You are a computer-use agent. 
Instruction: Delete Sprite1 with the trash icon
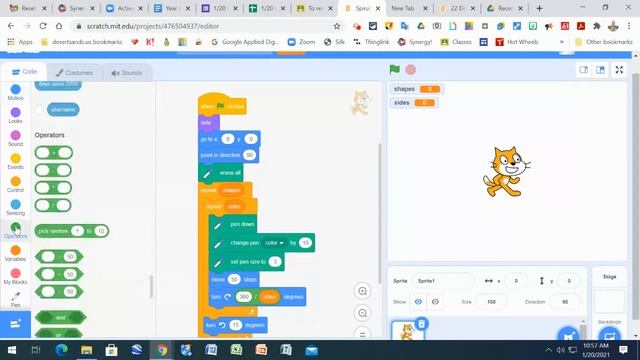[x=422, y=324]
